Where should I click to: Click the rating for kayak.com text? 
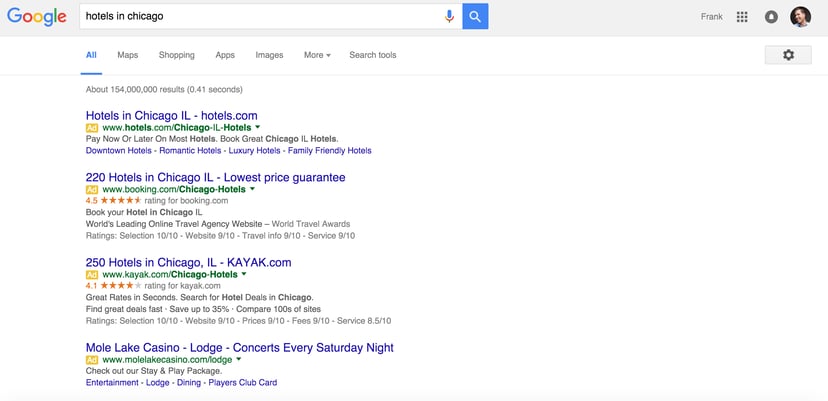point(183,286)
